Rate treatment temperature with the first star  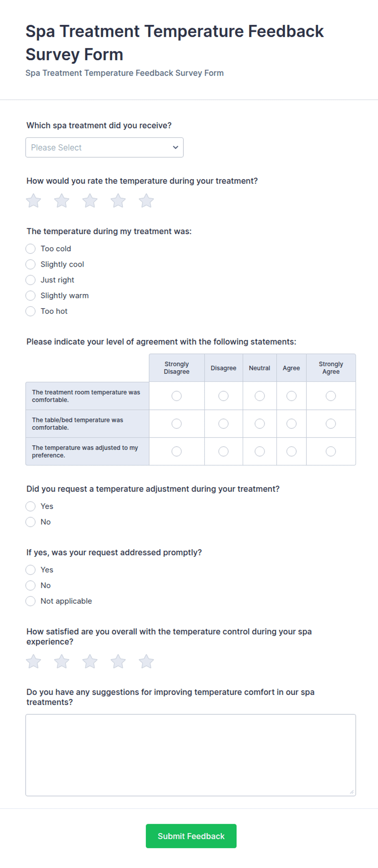33,200
